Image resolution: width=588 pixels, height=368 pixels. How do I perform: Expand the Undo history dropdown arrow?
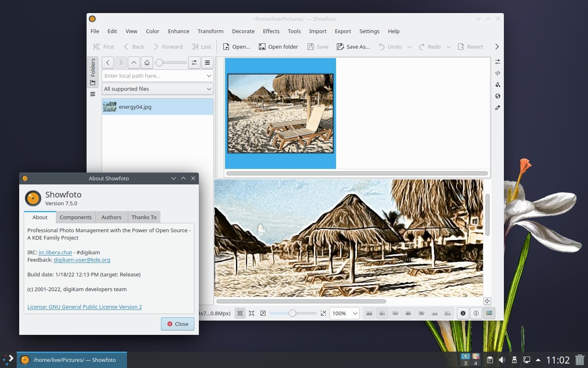(x=410, y=47)
